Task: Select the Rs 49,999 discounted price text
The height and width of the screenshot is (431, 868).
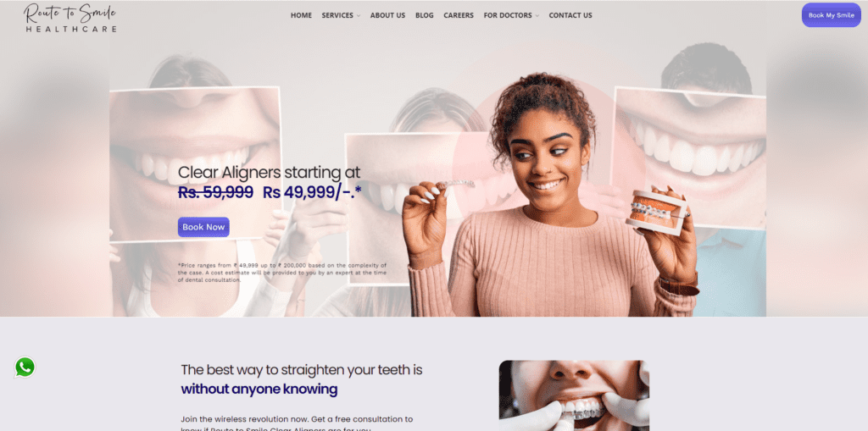Action: [x=312, y=192]
